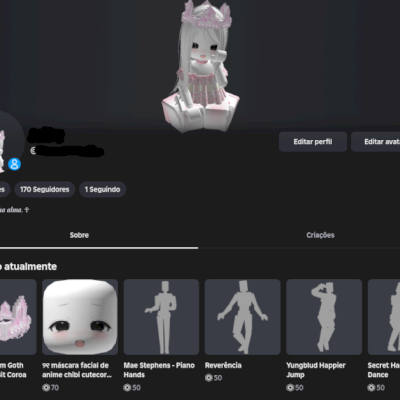Viewport: 400px width, 400px height.
Task: Click the profile bio text ending in alma
Action: click(14, 210)
